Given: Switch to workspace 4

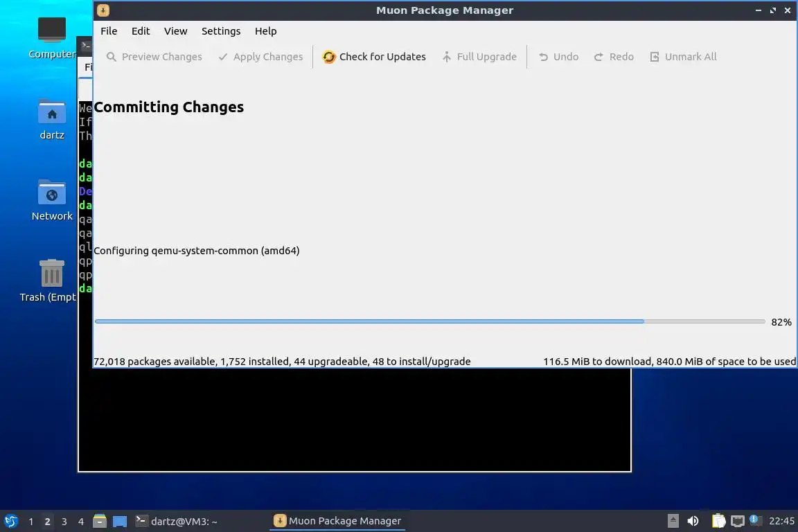Looking at the screenshot, I should [x=81, y=522].
